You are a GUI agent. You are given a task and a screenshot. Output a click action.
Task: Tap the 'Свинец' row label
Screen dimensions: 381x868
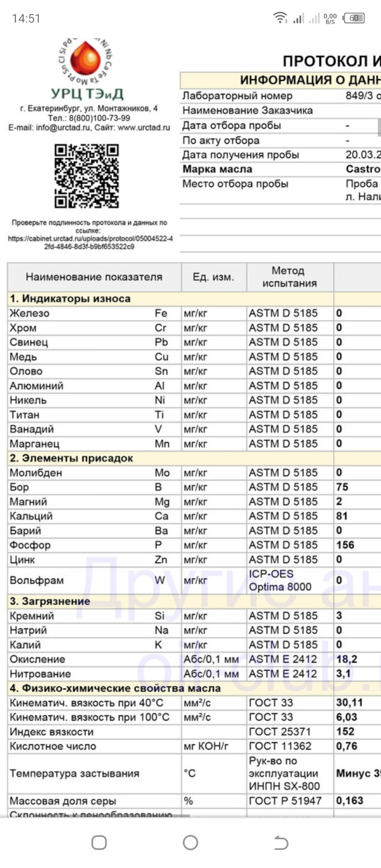pos(29,342)
